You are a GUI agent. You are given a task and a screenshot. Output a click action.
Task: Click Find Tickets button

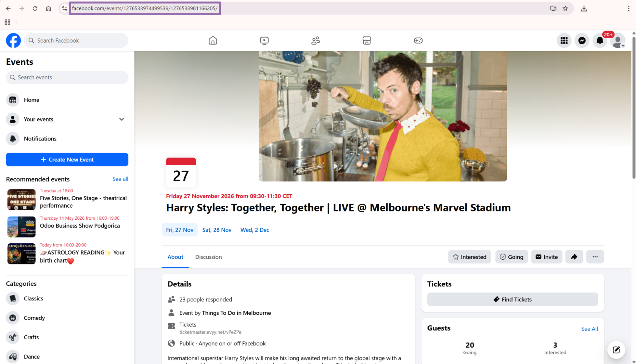pyautogui.click(x=512, y=299)
